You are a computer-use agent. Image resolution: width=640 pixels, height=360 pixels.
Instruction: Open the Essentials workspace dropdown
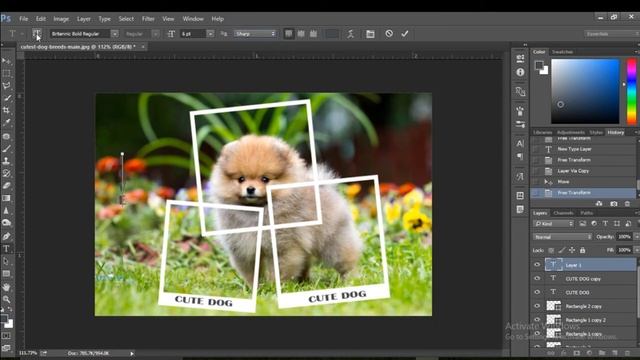point(612,34)
